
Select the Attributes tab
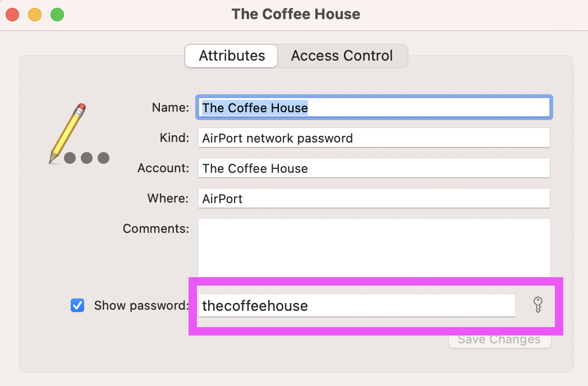tap(230, 56)
